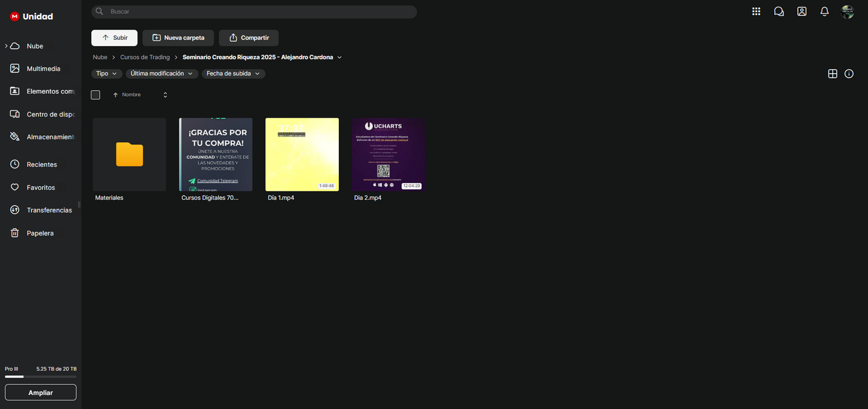
Task: Open the apps grid icon
Action: (x=756, y=11)
